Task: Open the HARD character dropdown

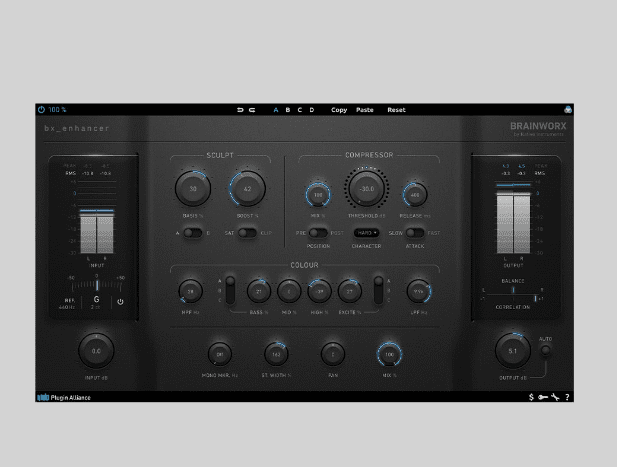Action: (366, 233)
